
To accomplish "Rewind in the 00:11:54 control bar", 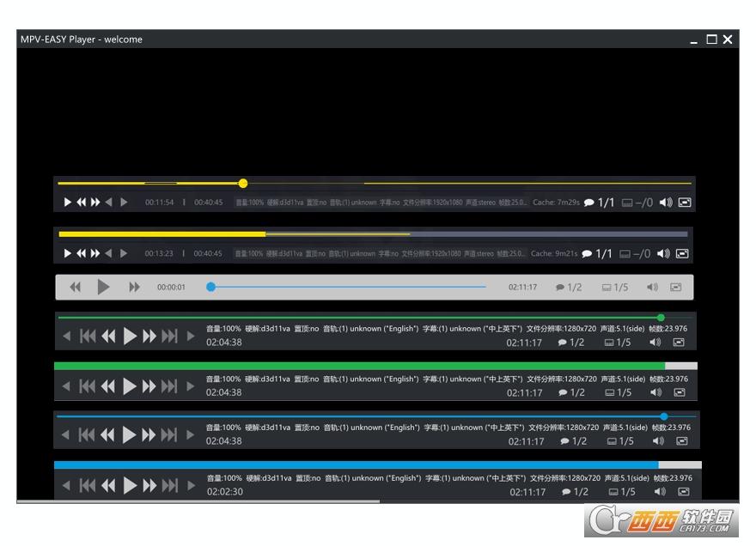I will (x=82, y=203).
